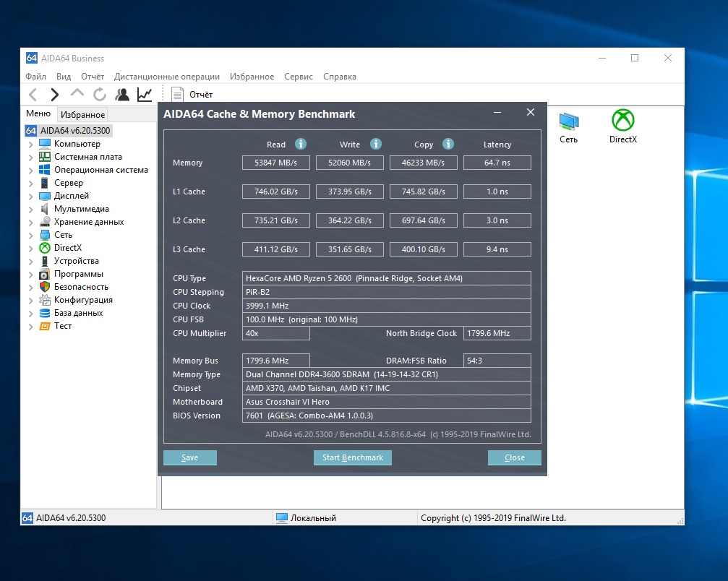Go forward with the right arrow toolbar icon
The image size is (728, 581).
click(x=55, y=95)
